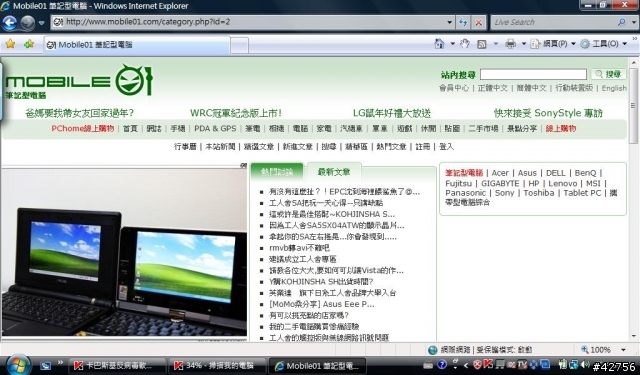Open the Toshiba brand forum link

point(539,193)
